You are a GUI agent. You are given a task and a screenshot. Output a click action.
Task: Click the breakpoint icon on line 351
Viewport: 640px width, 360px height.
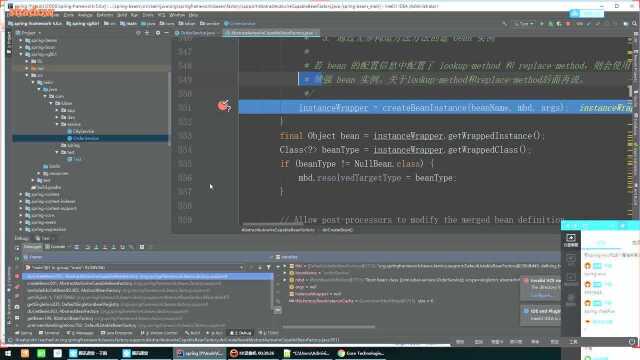coord(223,106)
